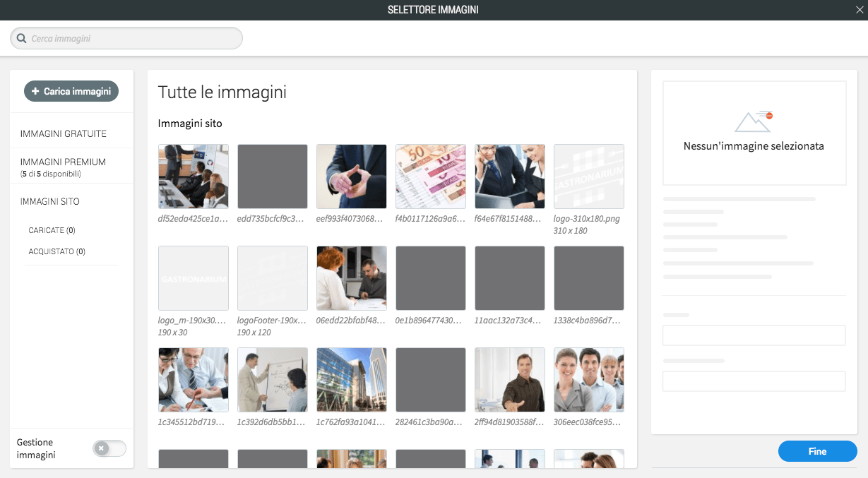Enable the Gestione immagini switch
Image resolution: width=868 pixels, height=478 pixels.
pos(109,448)
